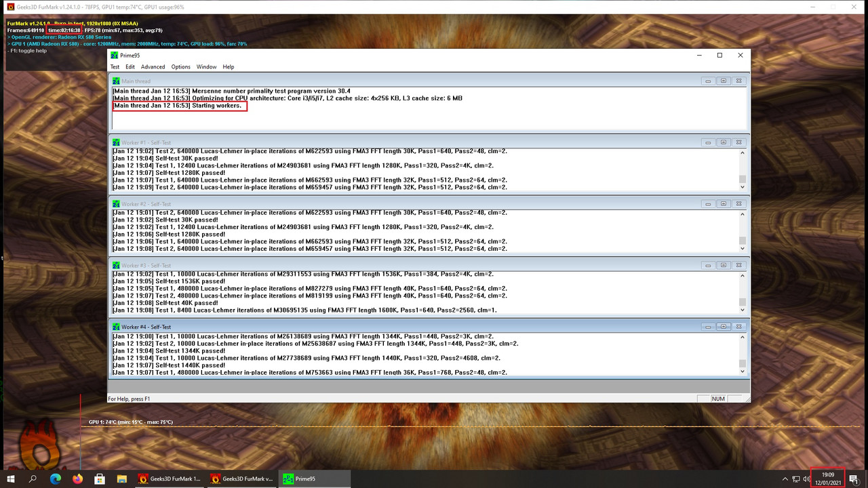868x488 pixels.
Task: Click the 'Optimizing for CPU architecture' log line
Action: [x=288, y=98]
